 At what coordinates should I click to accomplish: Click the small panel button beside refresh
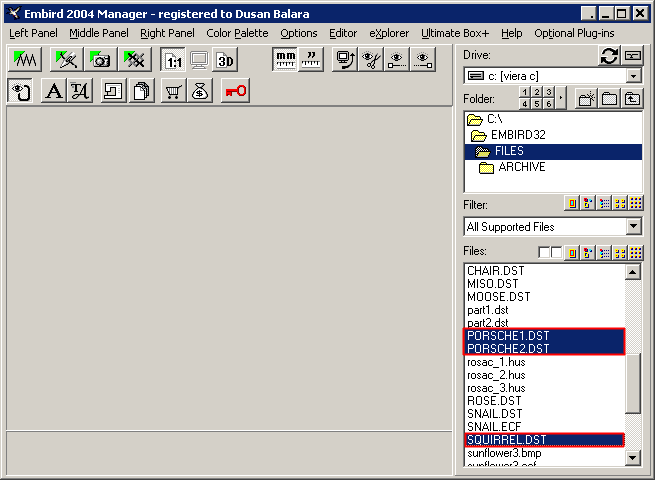click(x=633, y=55)
